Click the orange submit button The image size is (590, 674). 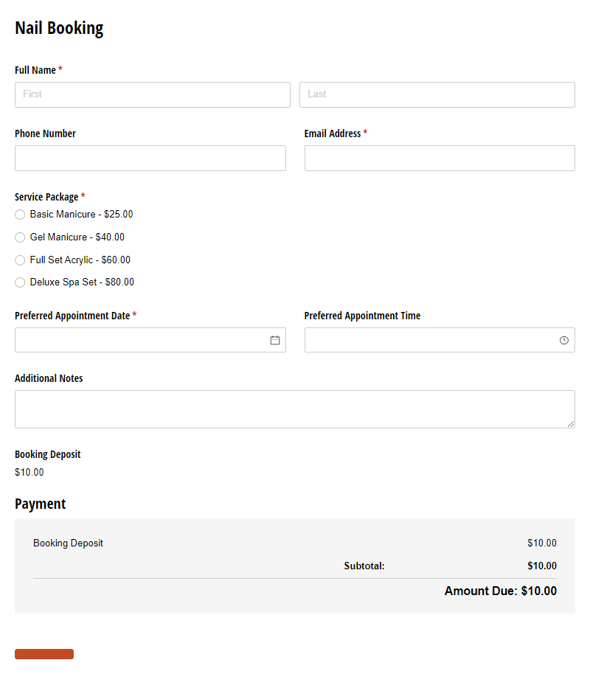click(x=44, y=654)
